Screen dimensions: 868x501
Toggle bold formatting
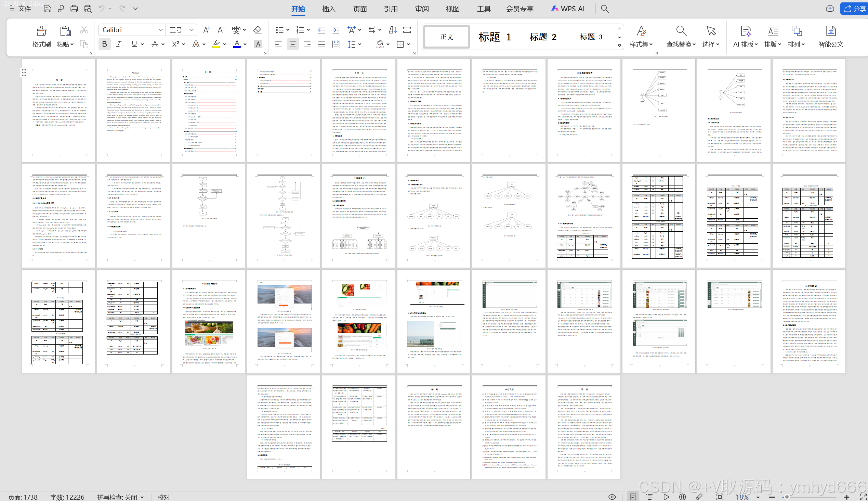pos(105,44)
